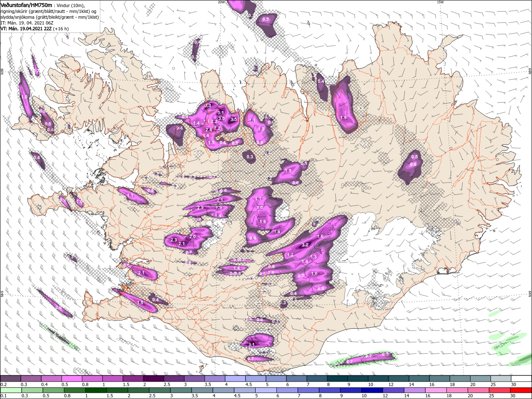The image size is (532, 399).
Task: Click the "3.0" precipitation value on the map
Action: 222,118
